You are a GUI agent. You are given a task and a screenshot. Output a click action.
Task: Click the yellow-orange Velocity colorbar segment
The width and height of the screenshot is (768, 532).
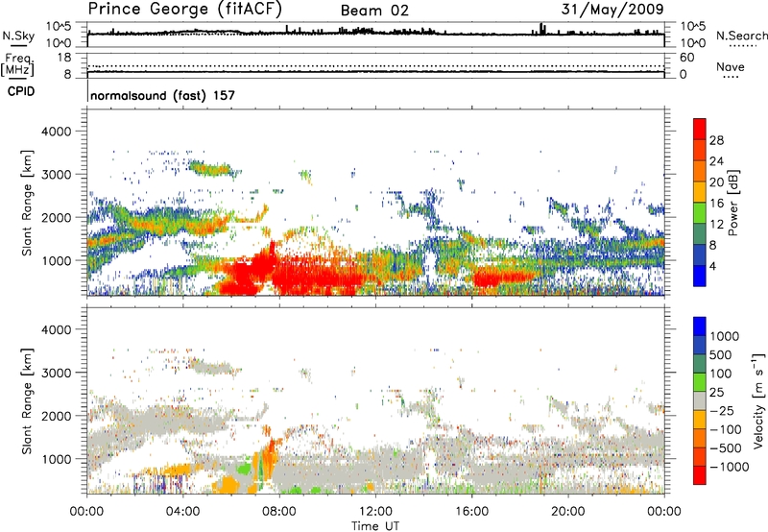click(700, 420)
